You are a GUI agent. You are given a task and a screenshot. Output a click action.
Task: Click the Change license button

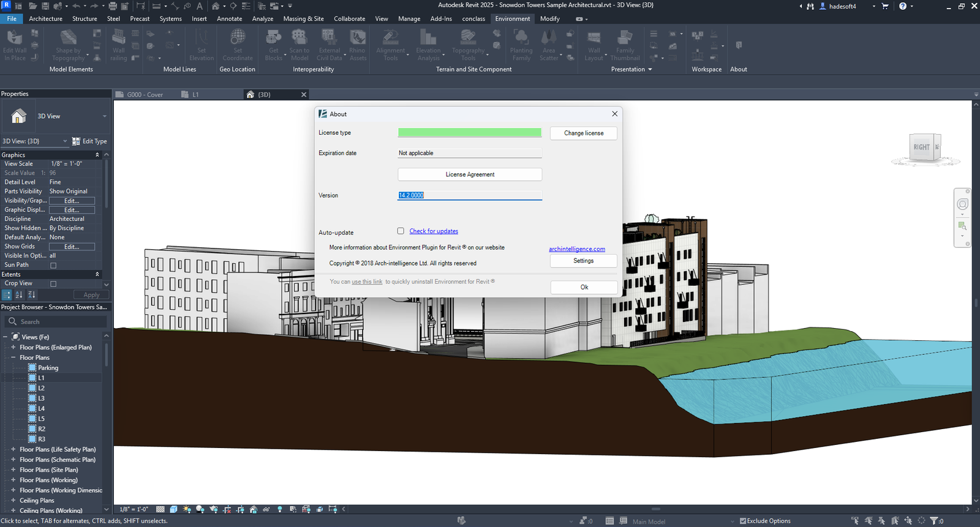(584, 133)
